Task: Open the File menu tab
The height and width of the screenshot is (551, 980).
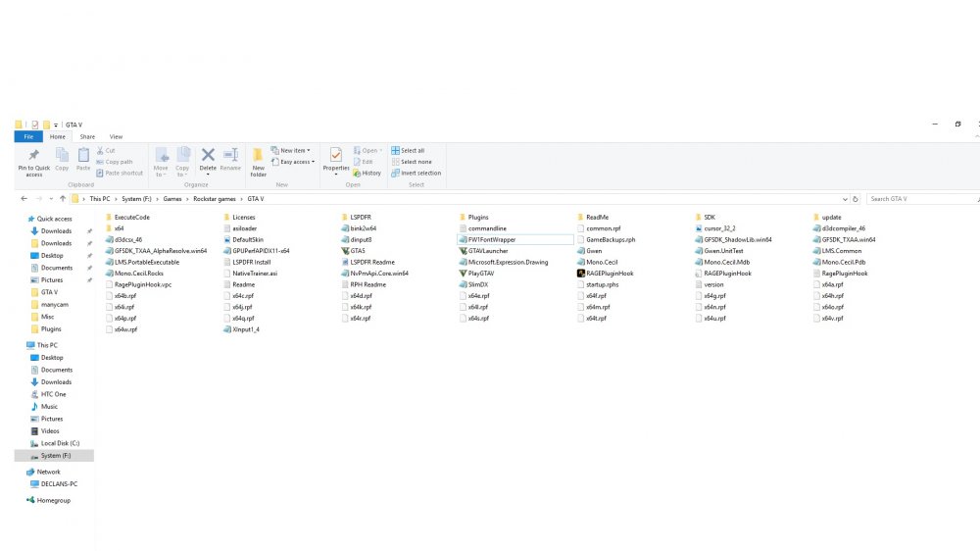Action: click(28, 137)
